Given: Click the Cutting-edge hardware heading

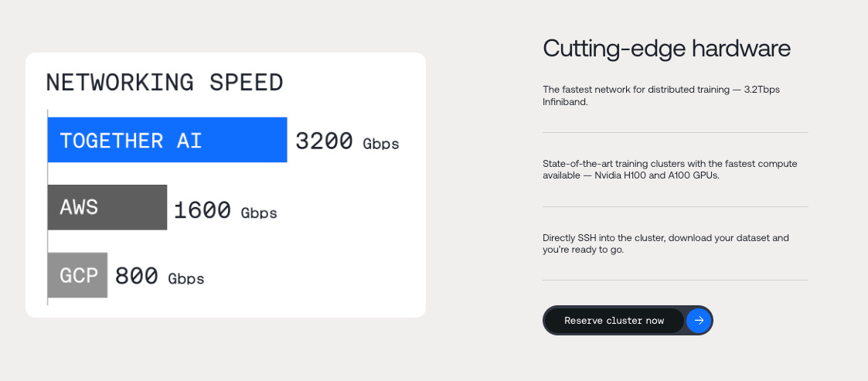Looking at the screenshot, I should click(x=666, y=48).
